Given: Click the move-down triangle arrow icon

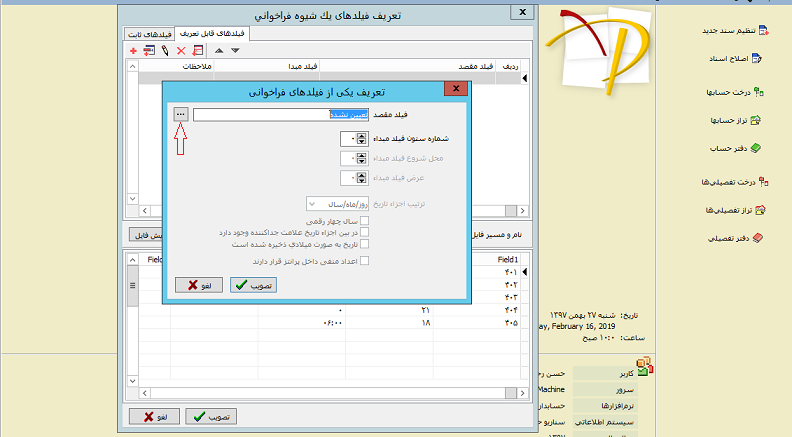Looking at the screenshot, I should coord(235,50).
